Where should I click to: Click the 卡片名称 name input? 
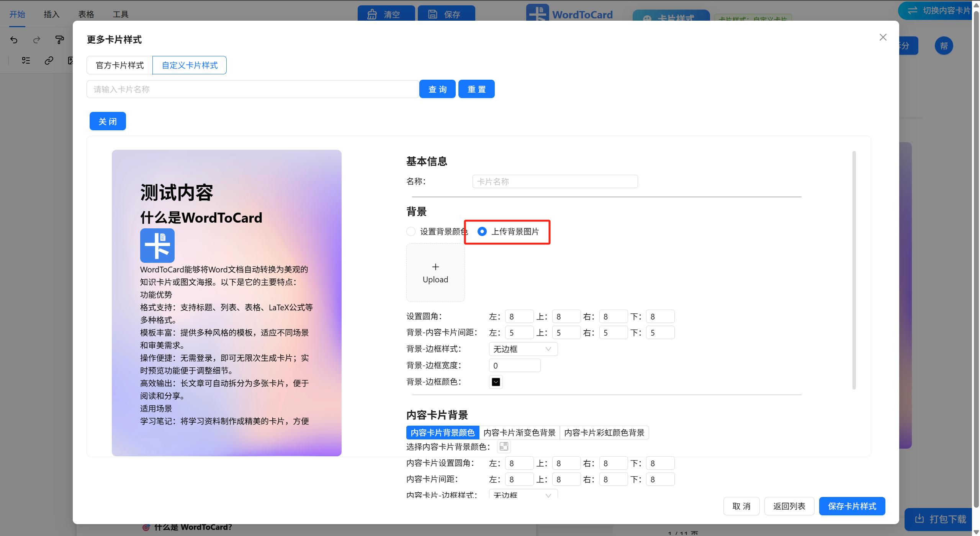click(555, 181)
